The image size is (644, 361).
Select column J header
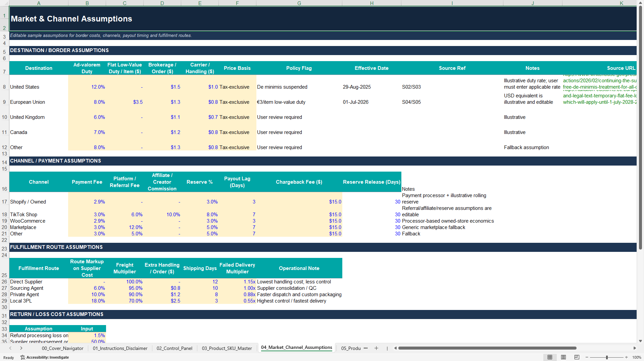[x=533, y=3]
